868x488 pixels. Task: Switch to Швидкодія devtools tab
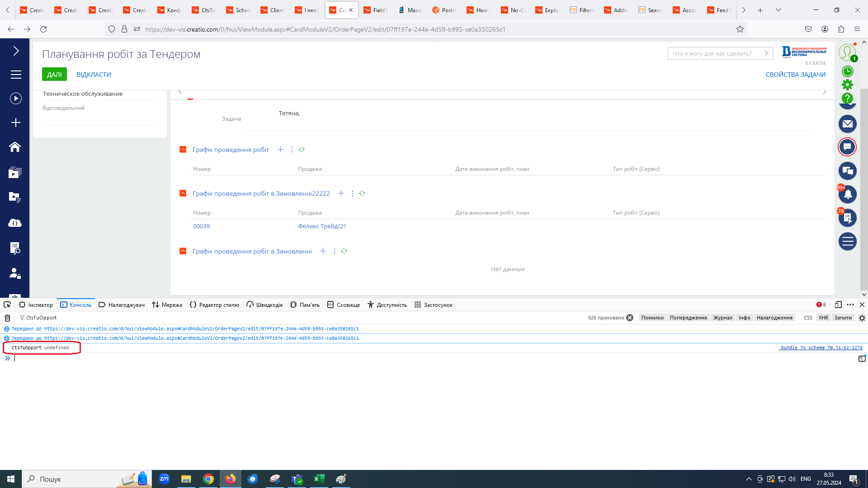pos(264,305)
